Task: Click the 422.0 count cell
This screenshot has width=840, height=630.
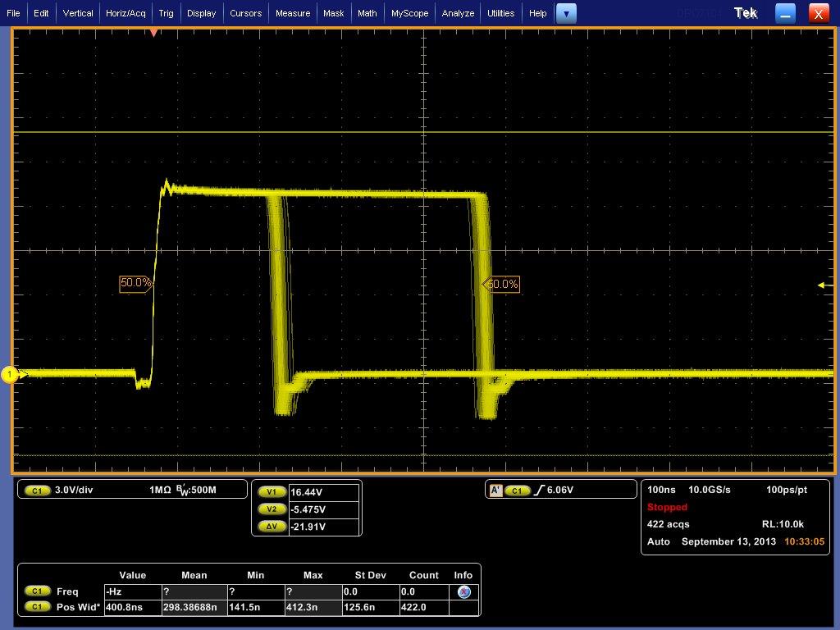Action: click(424, 608)
